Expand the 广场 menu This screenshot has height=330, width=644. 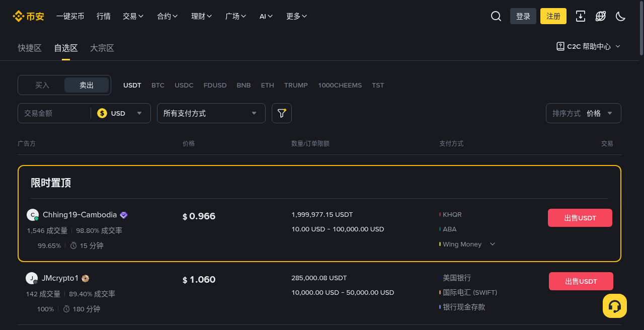[236, 16]
